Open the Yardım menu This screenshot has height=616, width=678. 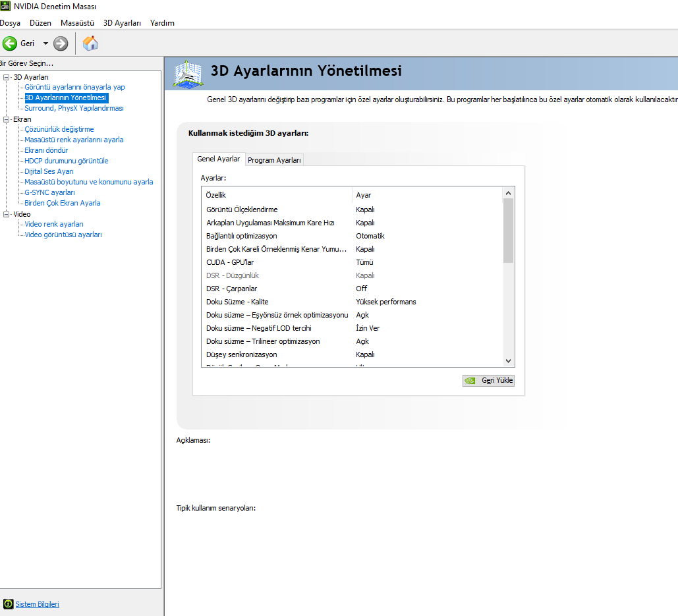162,23
